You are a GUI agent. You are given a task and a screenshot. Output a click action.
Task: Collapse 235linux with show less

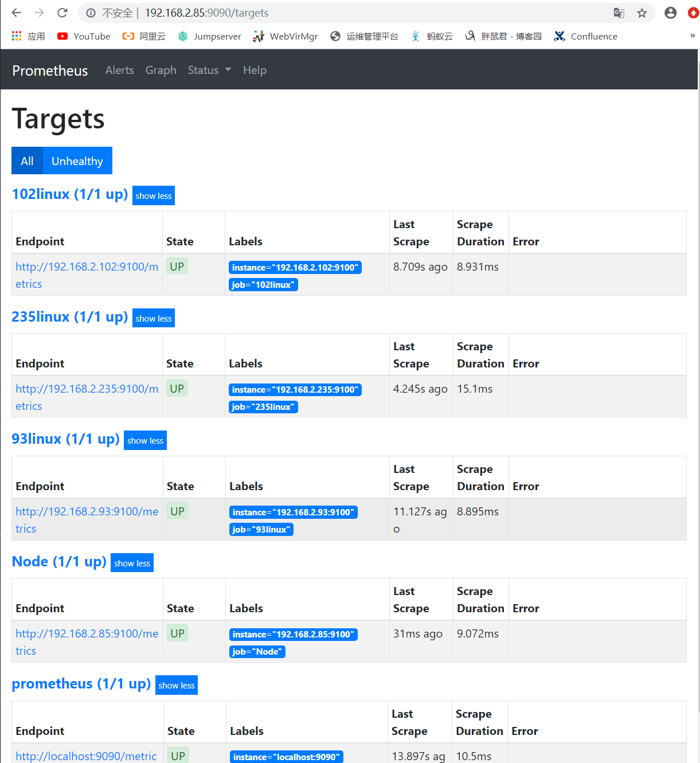pyautogui.click(x=153, y=318)
